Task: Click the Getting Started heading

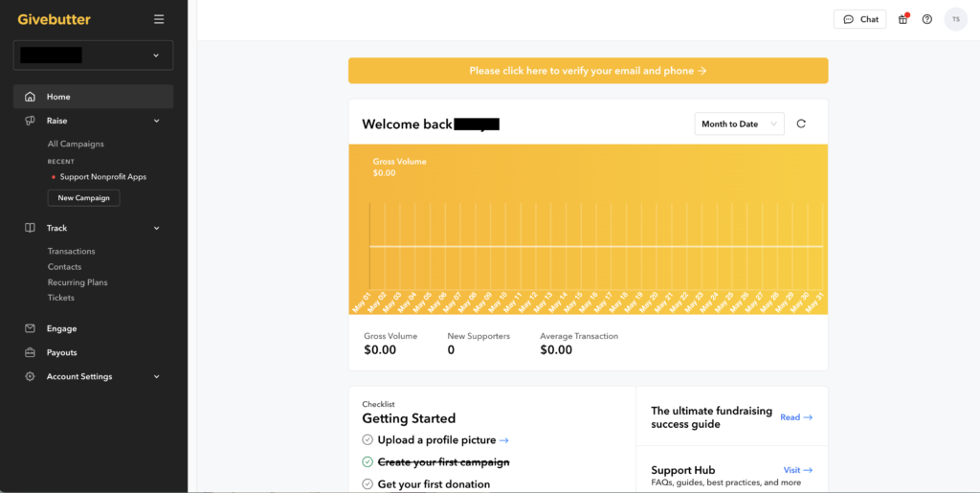Action: 409,418
